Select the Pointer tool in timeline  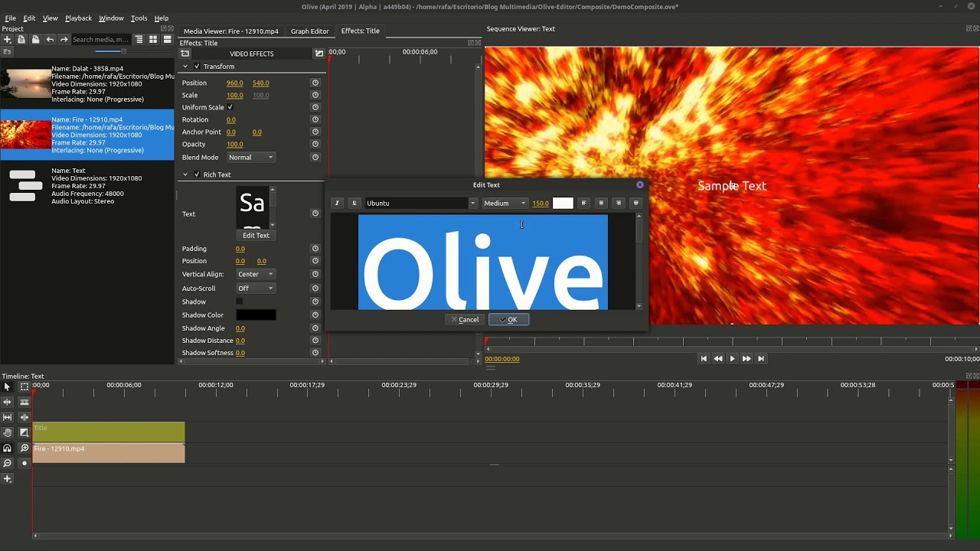click(x=7, y=387)
